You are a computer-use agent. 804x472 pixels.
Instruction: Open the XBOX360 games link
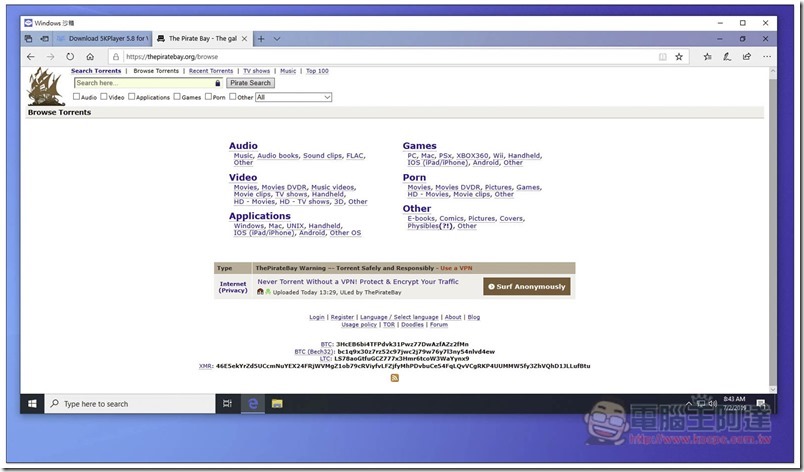click(x=472, y=156)
